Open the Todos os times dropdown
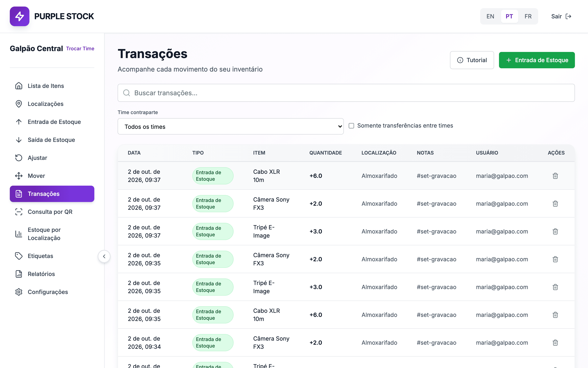The image size is (588, 368). click(x=231, y=126)
